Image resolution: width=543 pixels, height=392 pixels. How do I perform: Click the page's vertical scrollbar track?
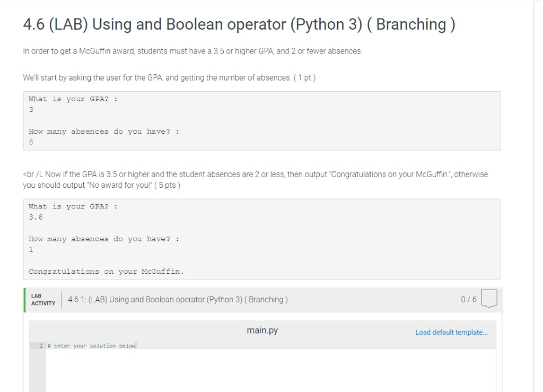(538, 212)
